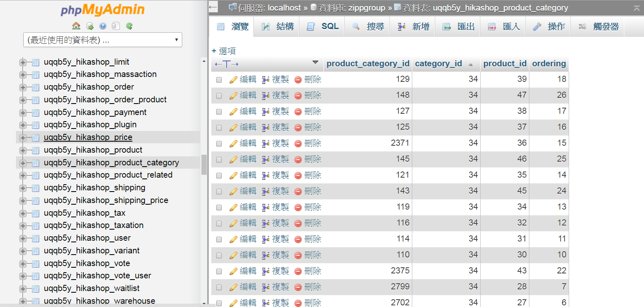This screenshot has width=644, height=307.
Task: Open the recent tables dropdown
Action: [103, 40]
